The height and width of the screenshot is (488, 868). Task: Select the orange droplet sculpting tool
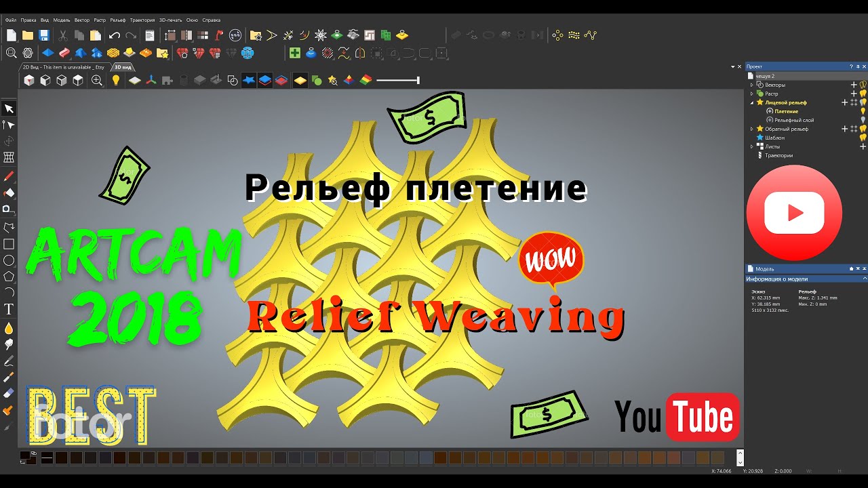click(x=9, y=328)
